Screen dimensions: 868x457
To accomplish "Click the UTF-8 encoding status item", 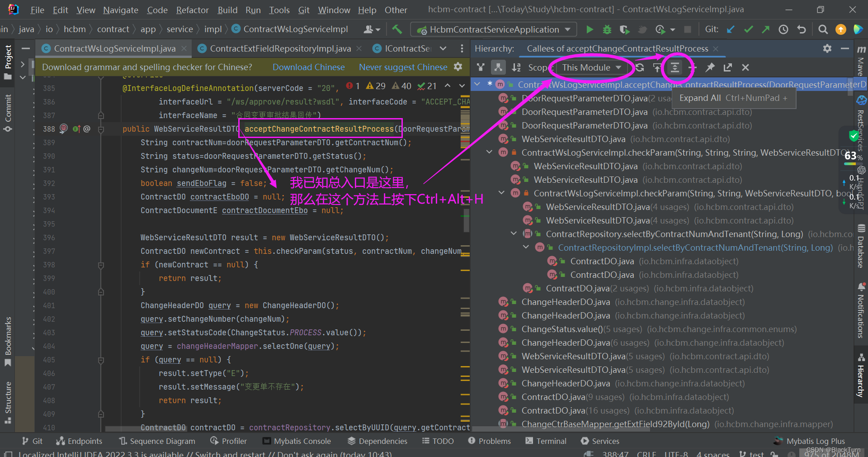I will click(676, 454).
